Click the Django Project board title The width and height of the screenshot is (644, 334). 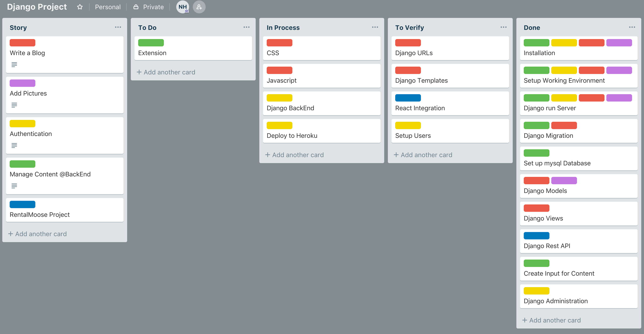coord(37,7)
